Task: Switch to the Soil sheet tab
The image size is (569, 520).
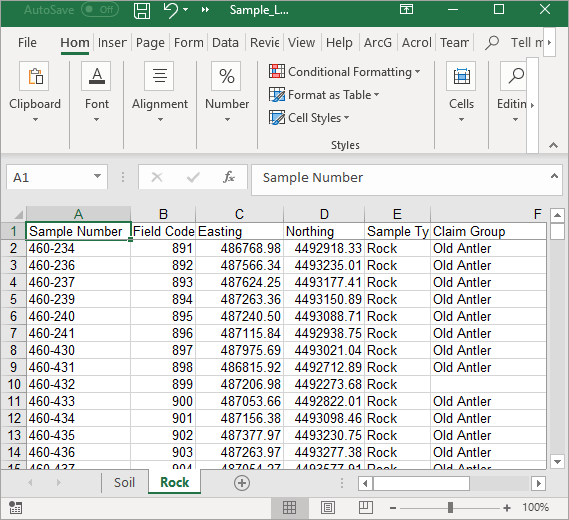Action: coord(124,483)
